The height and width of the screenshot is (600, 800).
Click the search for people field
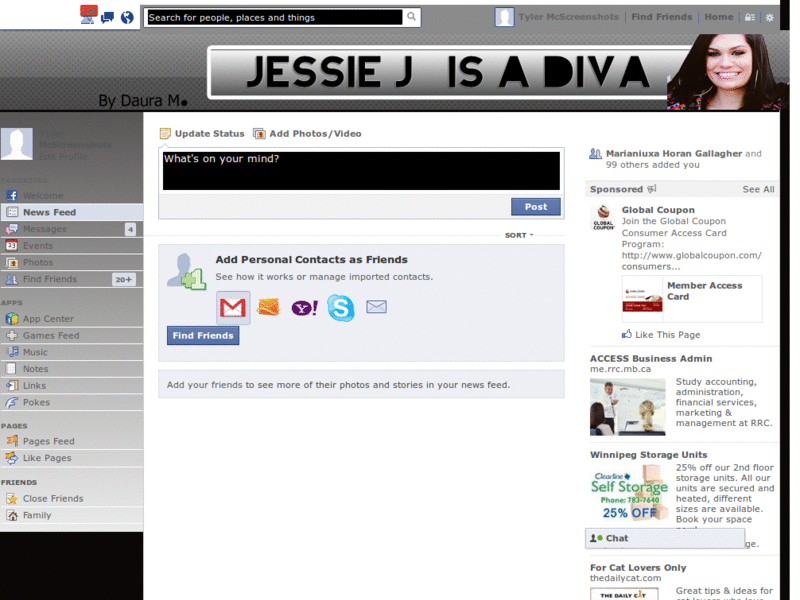click(274, 17)
